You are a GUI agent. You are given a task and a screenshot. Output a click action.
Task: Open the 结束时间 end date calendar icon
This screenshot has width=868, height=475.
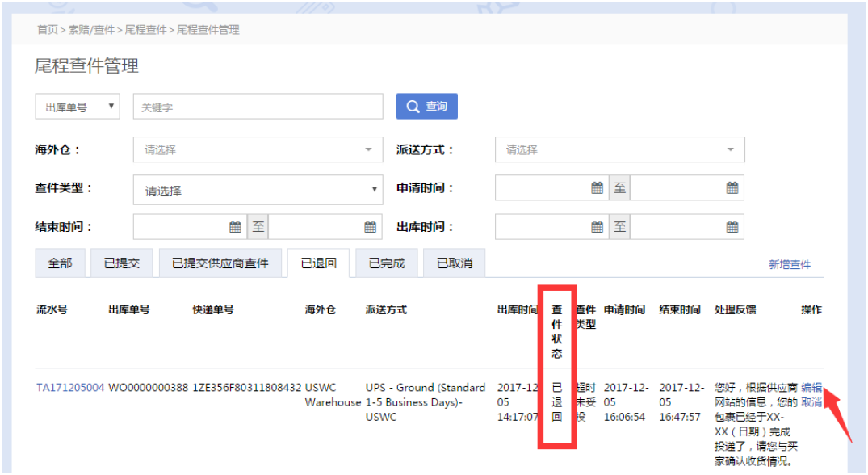[370, 226]
